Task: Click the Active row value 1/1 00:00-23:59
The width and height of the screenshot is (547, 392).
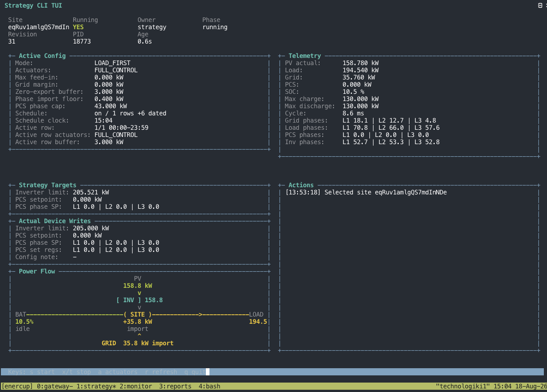Action: [121, 128]
